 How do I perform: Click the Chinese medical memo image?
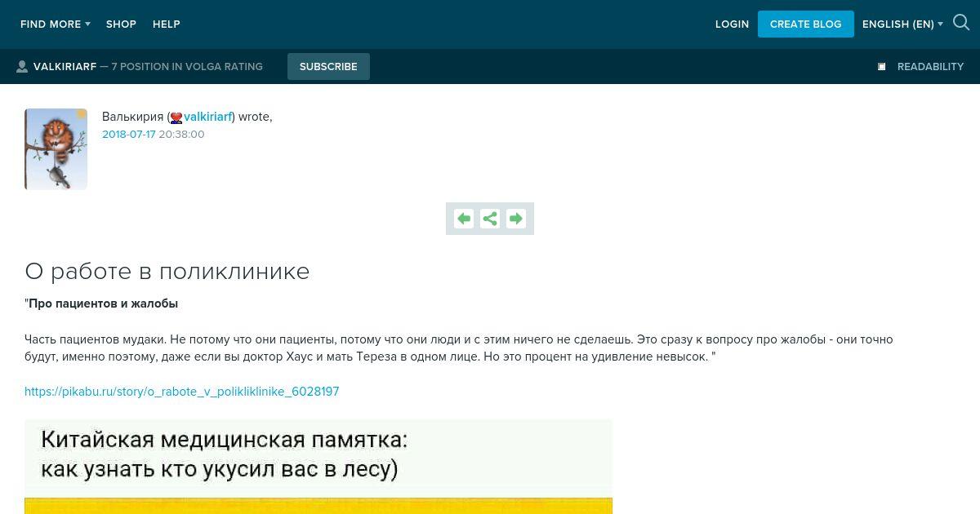tap(318, 467)
